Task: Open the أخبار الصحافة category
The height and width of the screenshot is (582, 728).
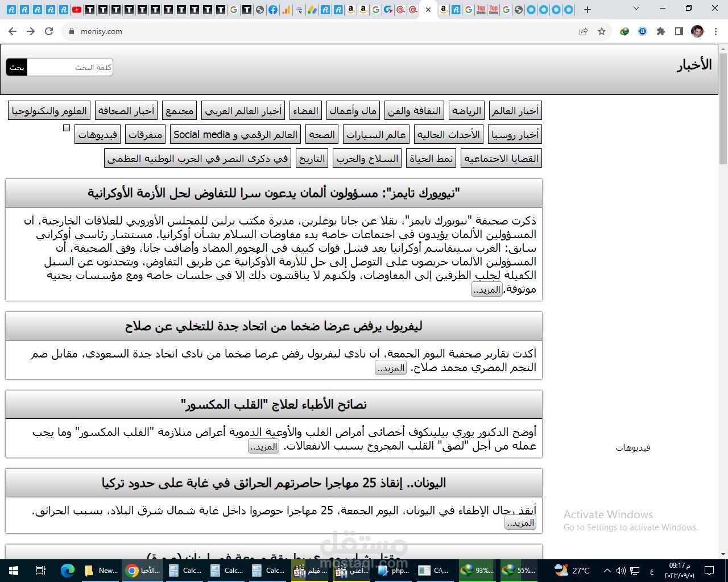Action: pyautogui.click(x=126, y=111)
